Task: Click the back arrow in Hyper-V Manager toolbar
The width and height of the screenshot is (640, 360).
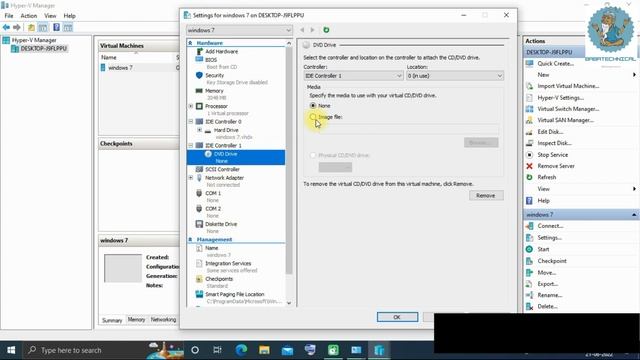Action: (x=6, y=27)
